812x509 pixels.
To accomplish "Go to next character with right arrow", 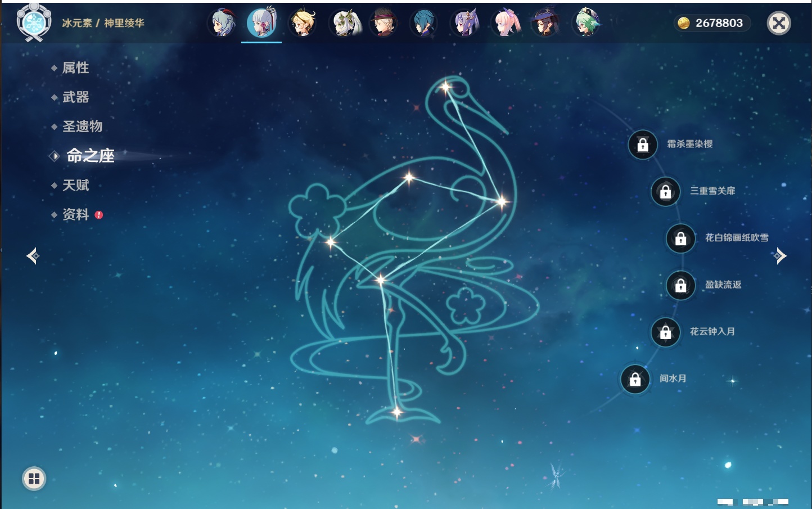I will pyautogui.click(x=779, y=256).
